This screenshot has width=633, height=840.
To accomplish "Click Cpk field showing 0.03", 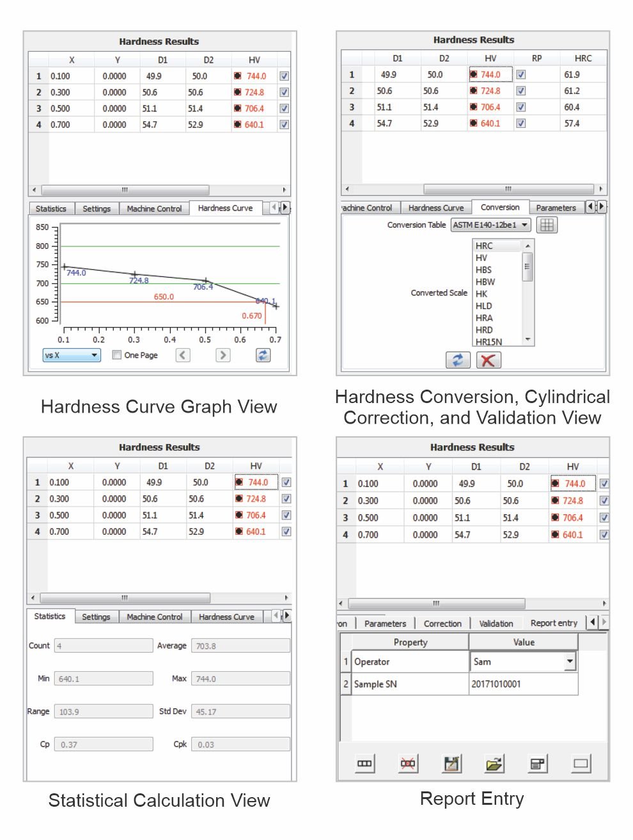I will coord(240,745).
